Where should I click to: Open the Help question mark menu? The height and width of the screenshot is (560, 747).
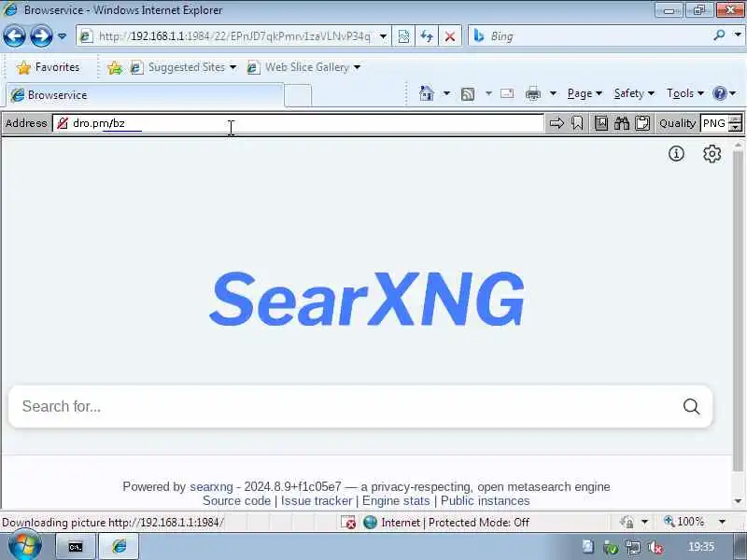[x=725, y=93]
